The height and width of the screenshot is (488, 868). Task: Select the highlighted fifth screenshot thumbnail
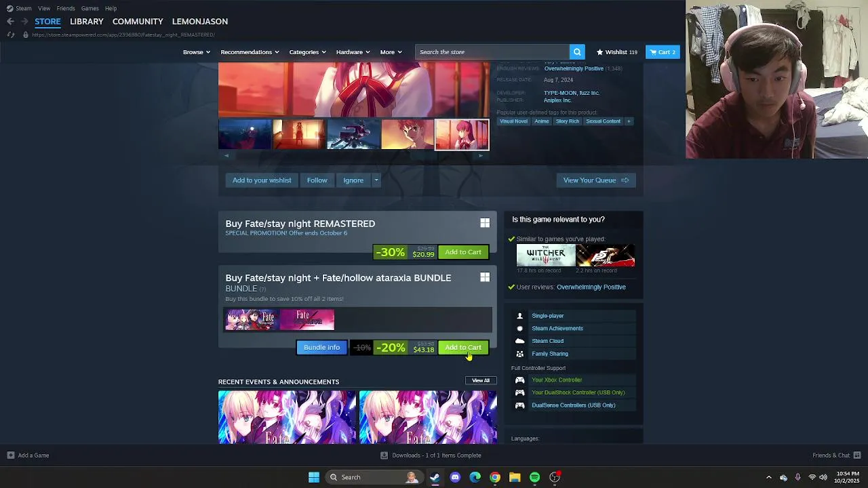click(462, 134)
